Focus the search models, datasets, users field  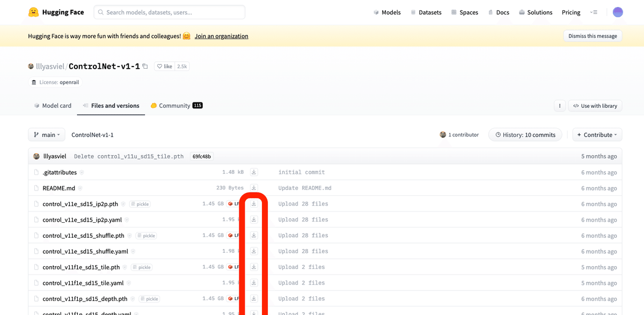[169, 12]
